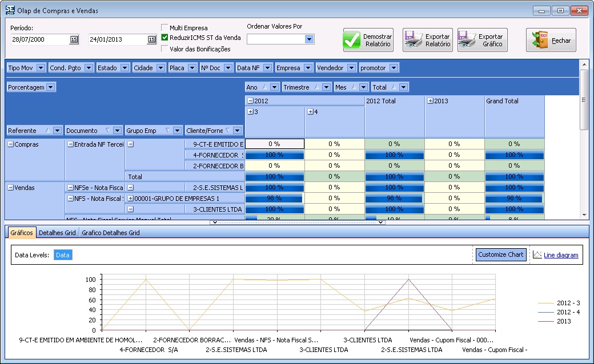594x364 pixels.
Task: Open the start date calendar picker
Action: [74, 39]
